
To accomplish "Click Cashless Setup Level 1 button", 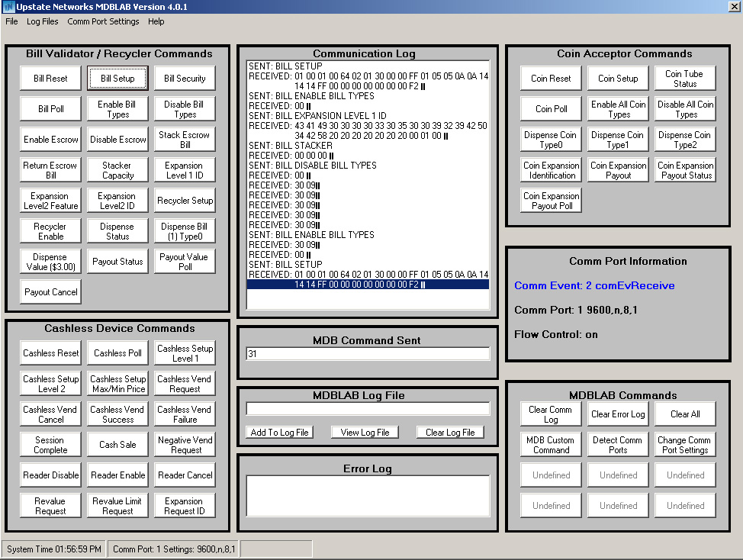I will click(185, 353).
